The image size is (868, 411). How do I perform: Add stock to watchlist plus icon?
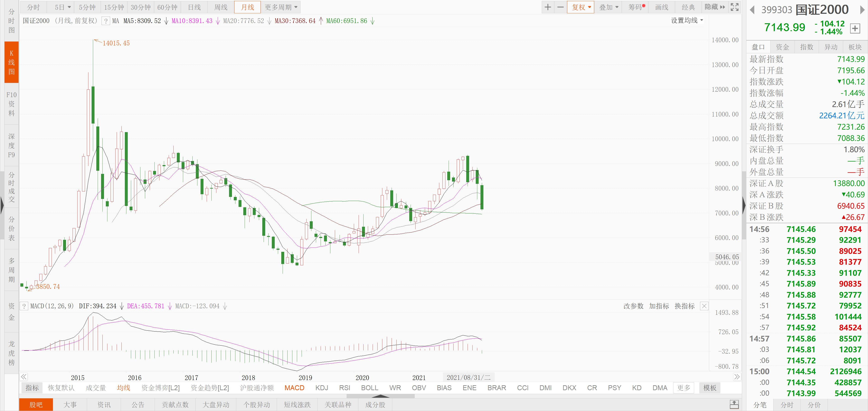[x=854, y=29]
